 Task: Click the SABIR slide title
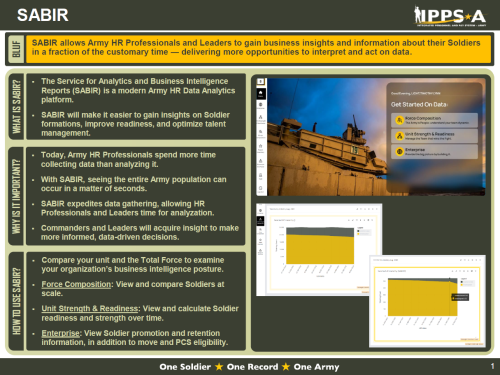pos(43,15)
